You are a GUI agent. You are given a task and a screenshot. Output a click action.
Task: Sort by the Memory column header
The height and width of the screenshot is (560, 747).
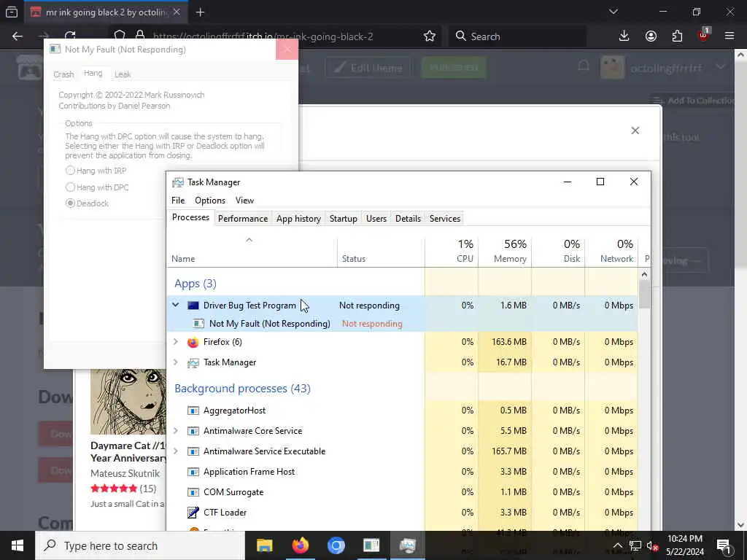(x=505, y=251)
